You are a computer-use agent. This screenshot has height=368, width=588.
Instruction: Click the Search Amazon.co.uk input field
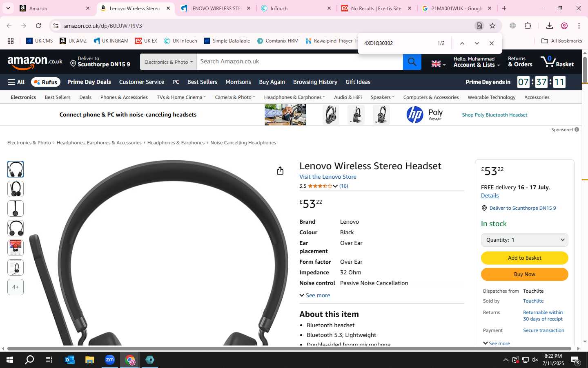pyautogui.click(x=300, y=62)
